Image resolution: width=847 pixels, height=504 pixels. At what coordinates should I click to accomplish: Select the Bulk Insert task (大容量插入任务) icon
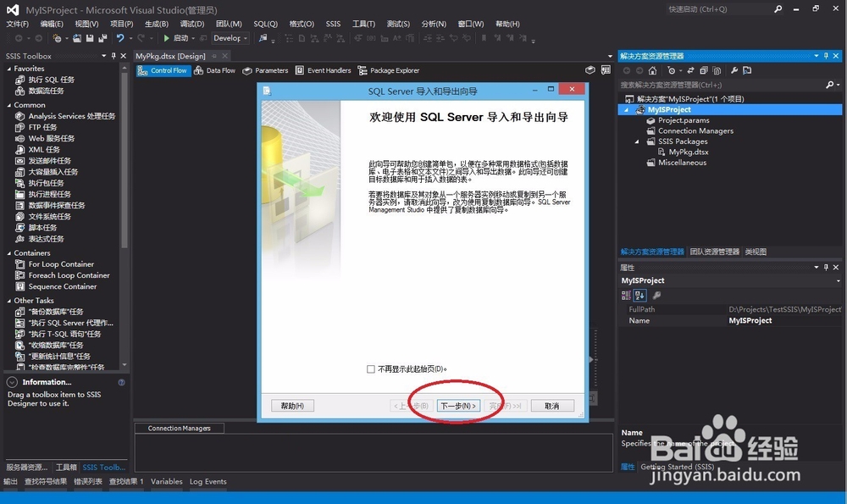click(x=20, y=172)
